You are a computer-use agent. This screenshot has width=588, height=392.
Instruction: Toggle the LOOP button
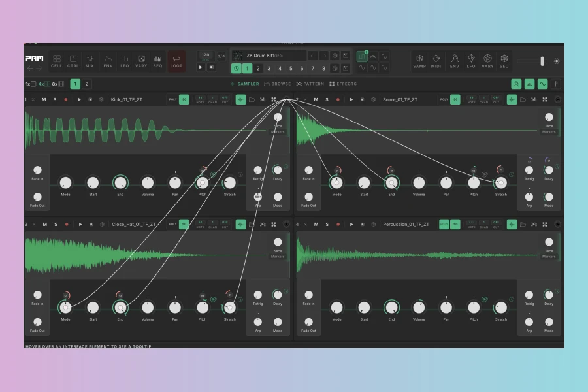pyautogui.click(x=176, y=61)
